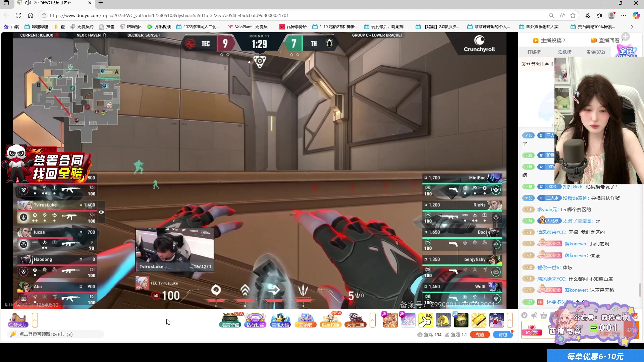Open 大话三国 game icon

[356, 320]
